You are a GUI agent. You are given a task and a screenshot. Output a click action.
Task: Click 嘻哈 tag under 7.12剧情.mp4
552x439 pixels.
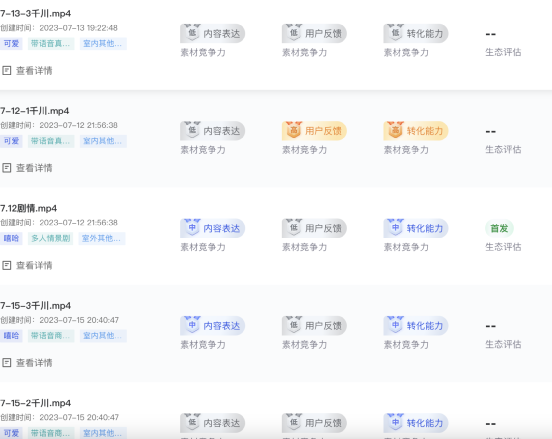point(11,238)
